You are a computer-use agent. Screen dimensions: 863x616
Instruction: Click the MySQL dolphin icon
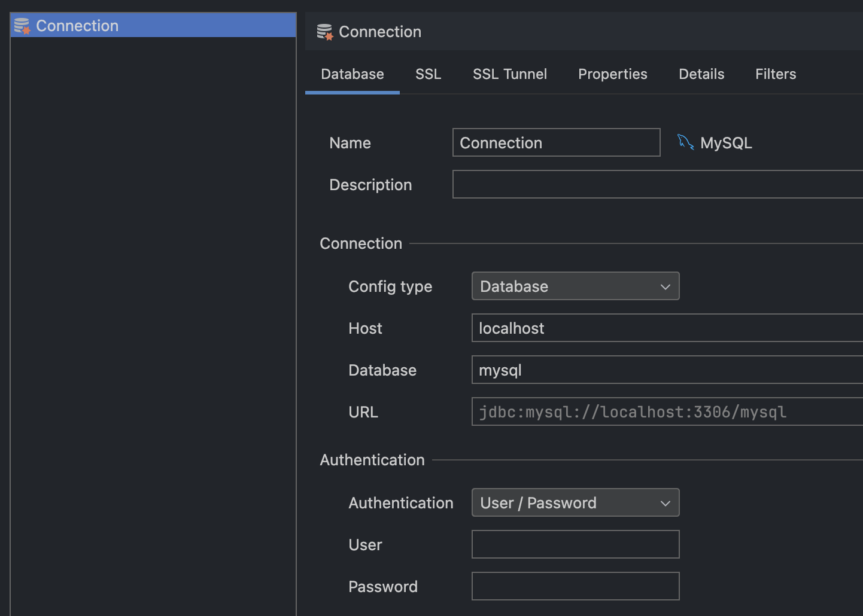[685, 142]
